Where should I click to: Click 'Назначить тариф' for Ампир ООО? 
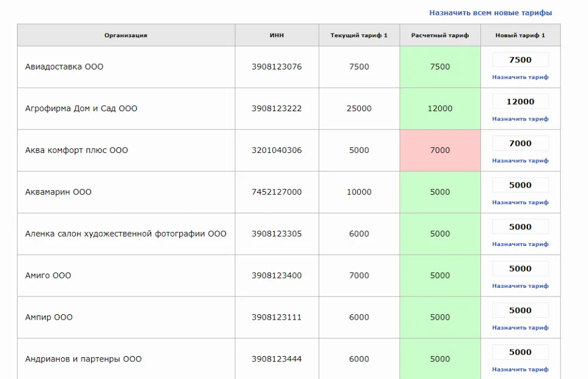pos(520,328)
